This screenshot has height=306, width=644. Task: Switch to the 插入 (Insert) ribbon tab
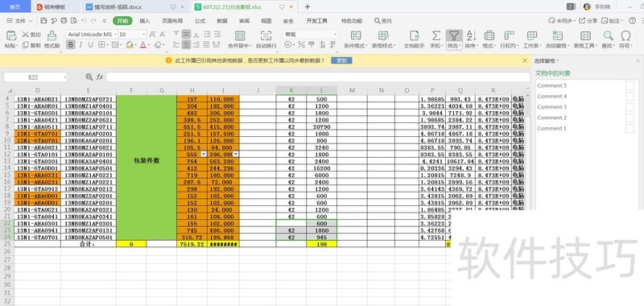[145, 21]
